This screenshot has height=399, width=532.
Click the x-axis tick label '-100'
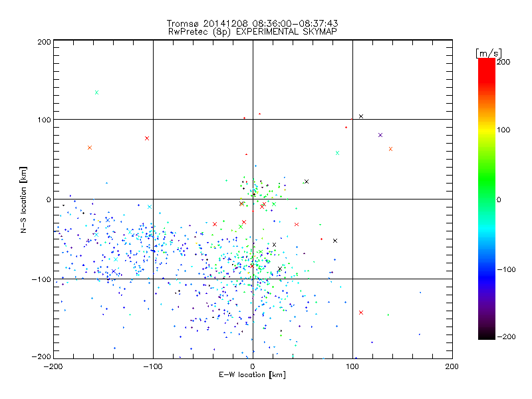[153, 366]
